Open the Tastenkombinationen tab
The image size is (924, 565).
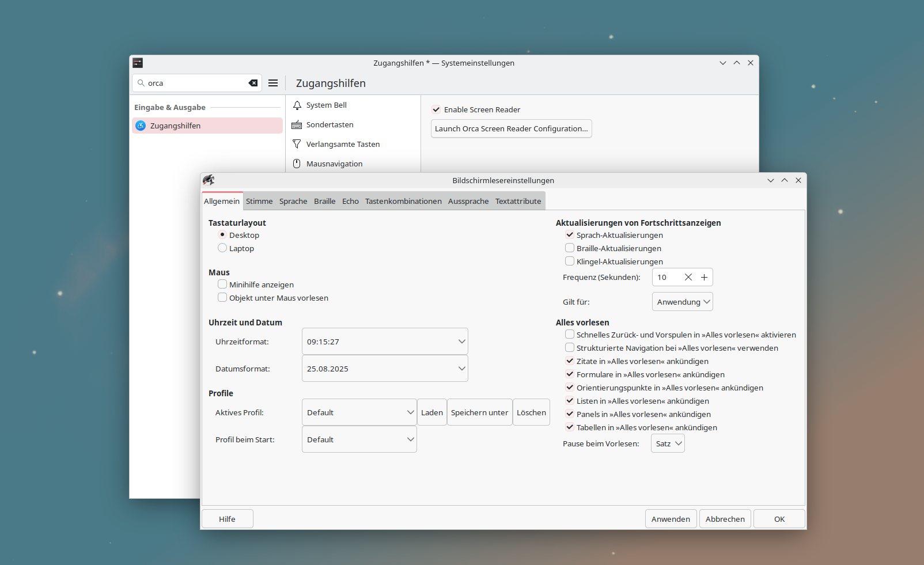click(x=403, y=201)
